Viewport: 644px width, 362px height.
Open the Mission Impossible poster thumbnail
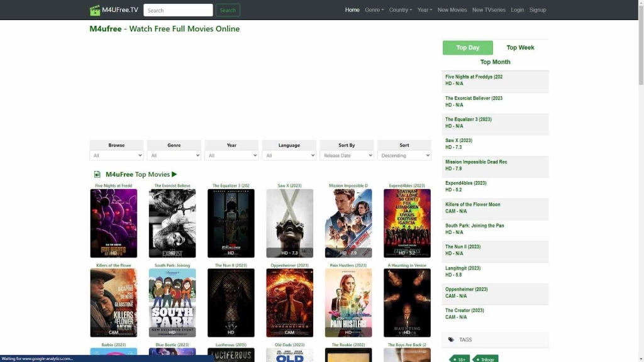pyautogui.click(x=348, y=223)
